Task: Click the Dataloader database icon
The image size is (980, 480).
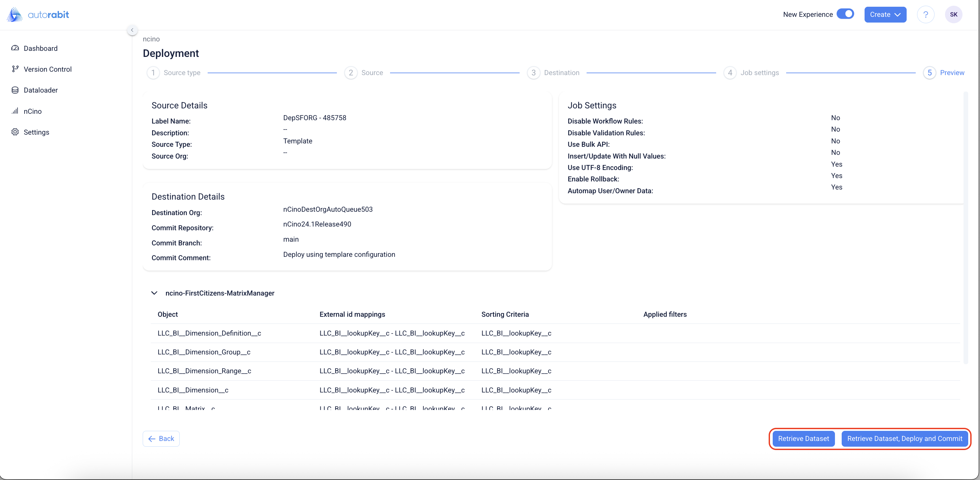Action: point(15,90)
